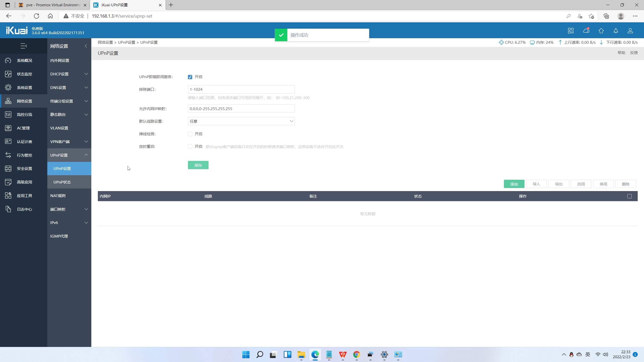Click the home icon in iKuai header
Screen dimensions: 644x362
click(x=601, y=31)
